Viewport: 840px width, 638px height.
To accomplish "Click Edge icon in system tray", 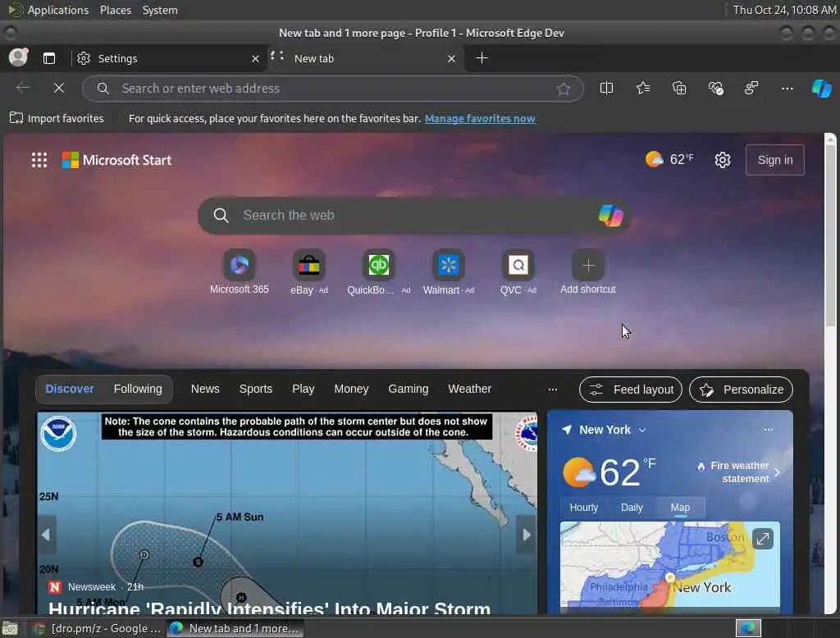I will pos(748,628).
